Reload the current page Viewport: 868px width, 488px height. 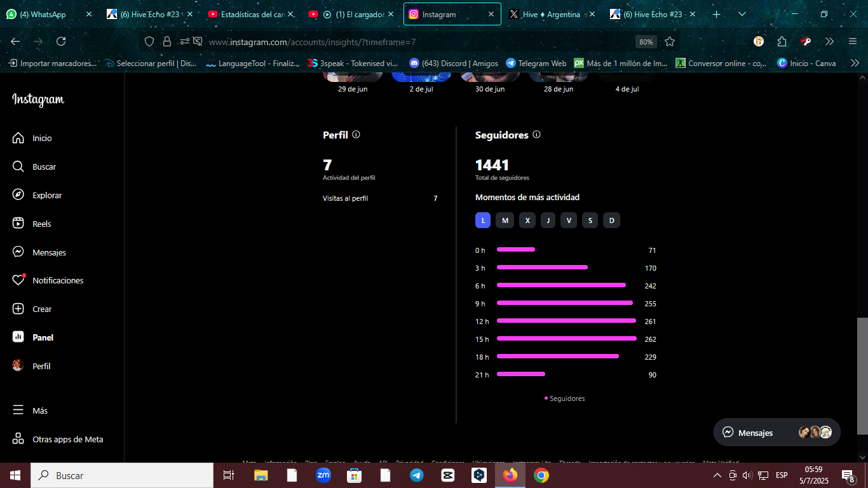click(x=61, y=41)
